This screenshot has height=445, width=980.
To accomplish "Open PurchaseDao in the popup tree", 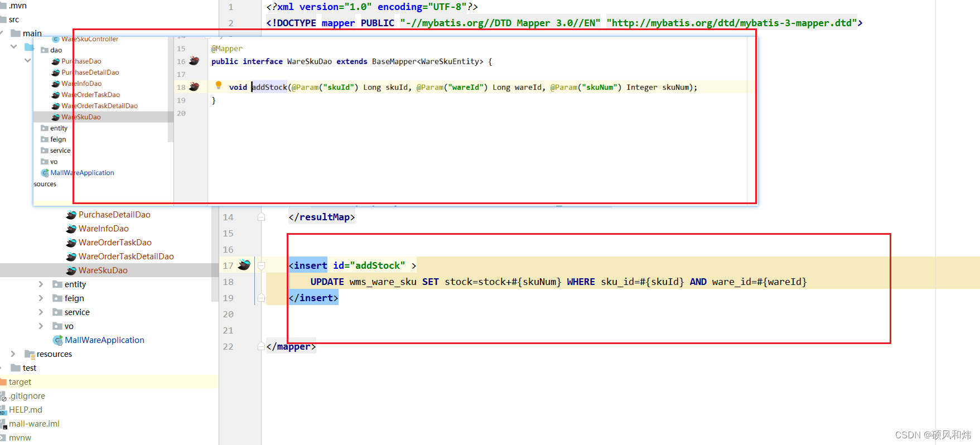I will point(81,61).
